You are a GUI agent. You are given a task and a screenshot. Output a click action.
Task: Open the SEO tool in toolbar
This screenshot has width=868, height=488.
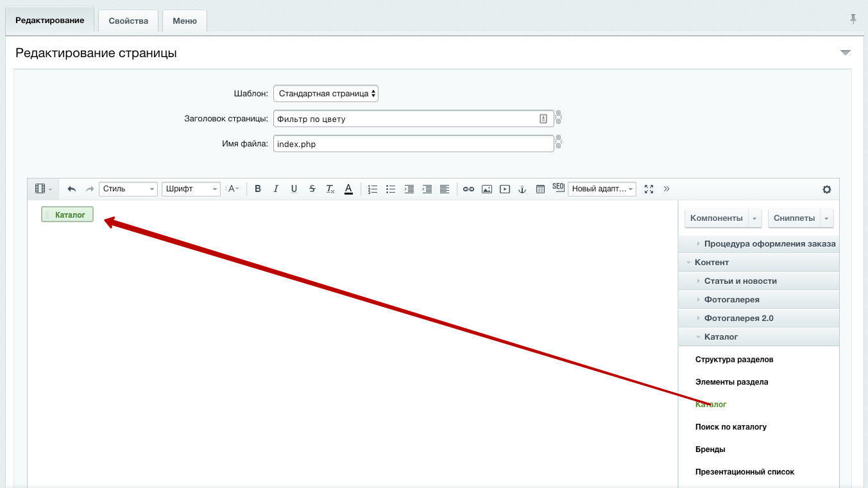point(558,187)
